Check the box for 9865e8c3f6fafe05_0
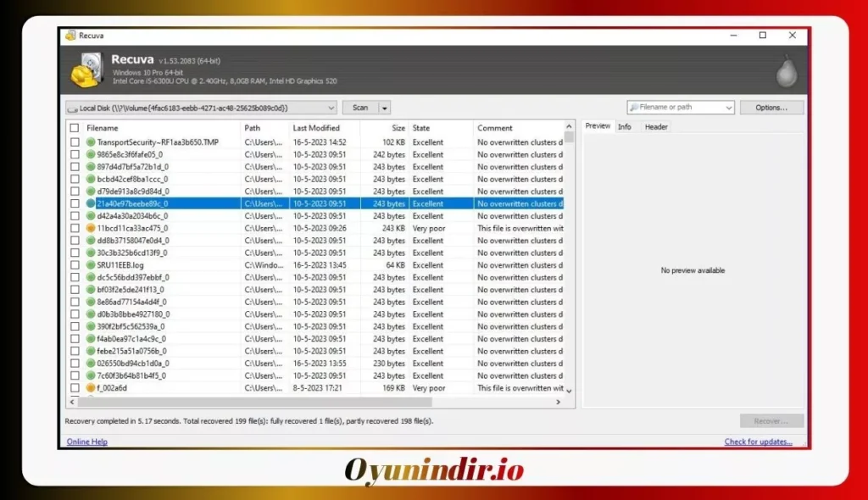This screenshot has width=868, height=500. click(75, 154)
